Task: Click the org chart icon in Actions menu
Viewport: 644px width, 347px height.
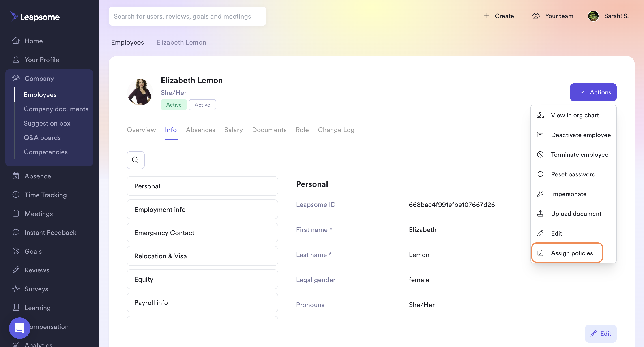Action: 540,115
